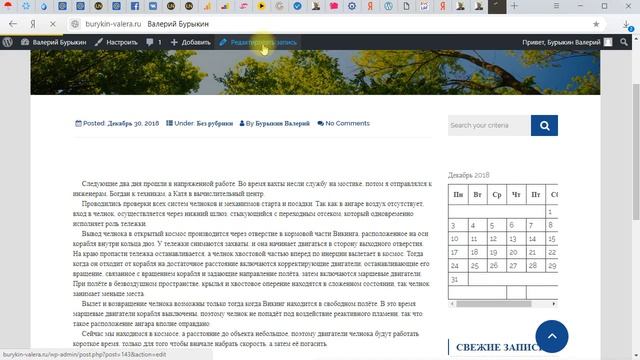Click the calendar scroll right arrow
Image resolution: width=640 pixels, height=360 pixels.
(x=554, y=304)
